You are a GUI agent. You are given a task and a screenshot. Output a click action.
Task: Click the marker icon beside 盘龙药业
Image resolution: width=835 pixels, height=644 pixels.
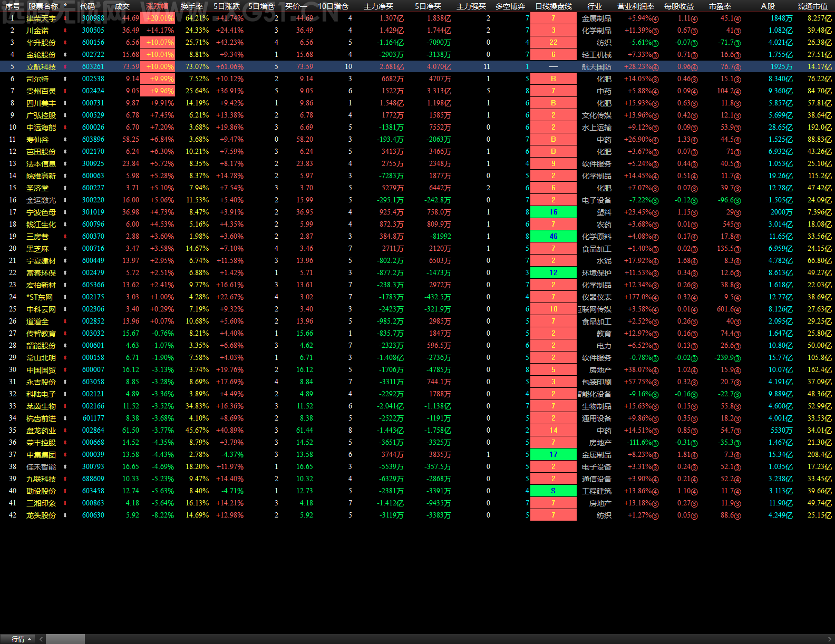click(x=65, y=431)
